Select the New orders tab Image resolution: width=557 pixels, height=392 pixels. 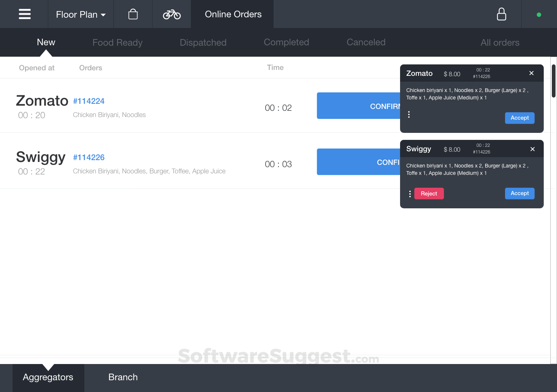(46, 42)
